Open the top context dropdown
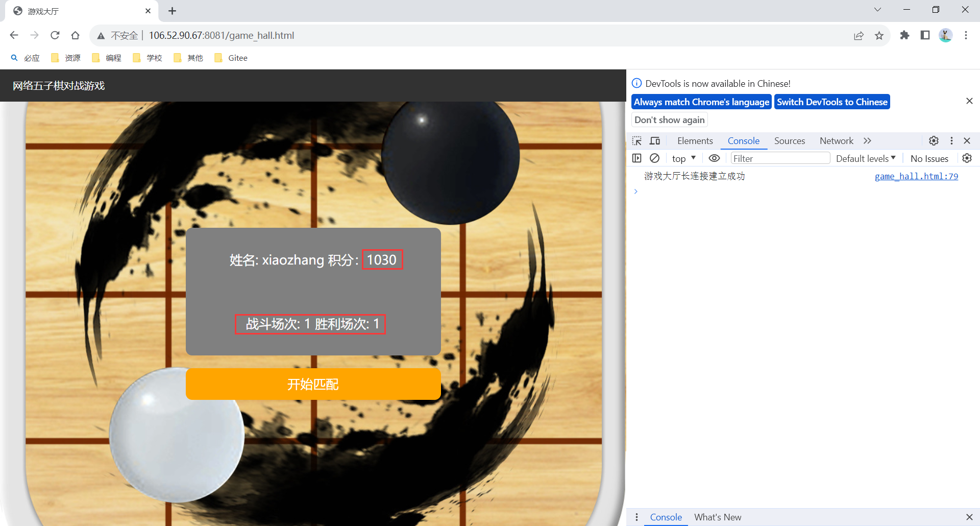This screenshot has height=526, width=980. point(684,158)
